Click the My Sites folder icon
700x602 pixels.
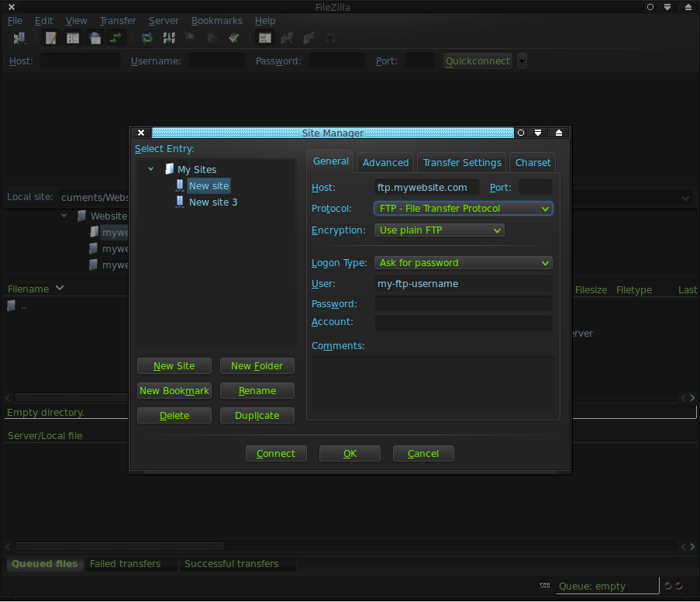coord(170,169)
